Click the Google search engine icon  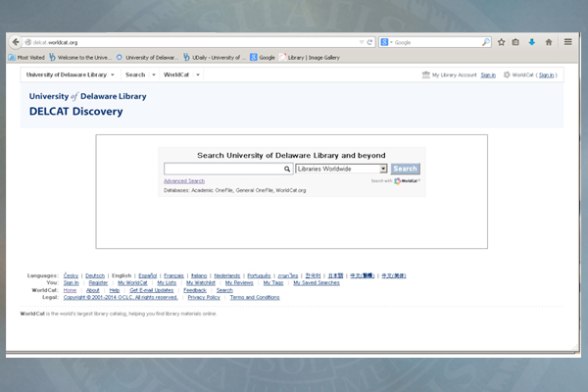[384, 42]
